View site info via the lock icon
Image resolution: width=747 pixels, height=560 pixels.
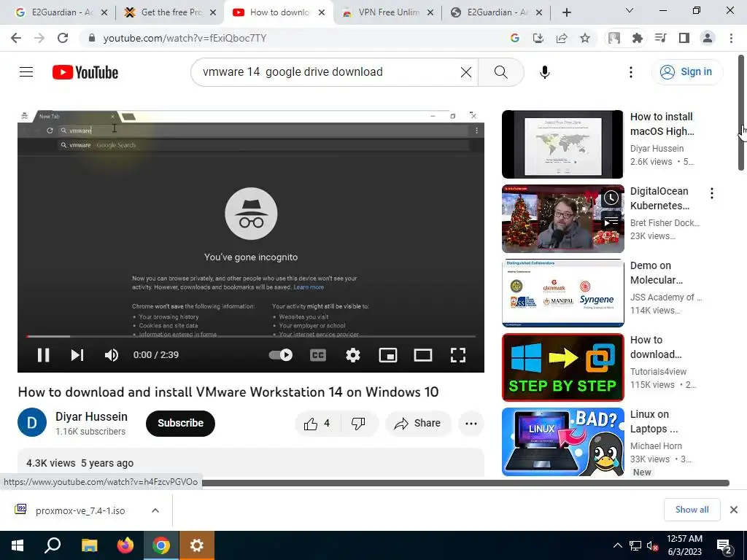coord(92,38)
